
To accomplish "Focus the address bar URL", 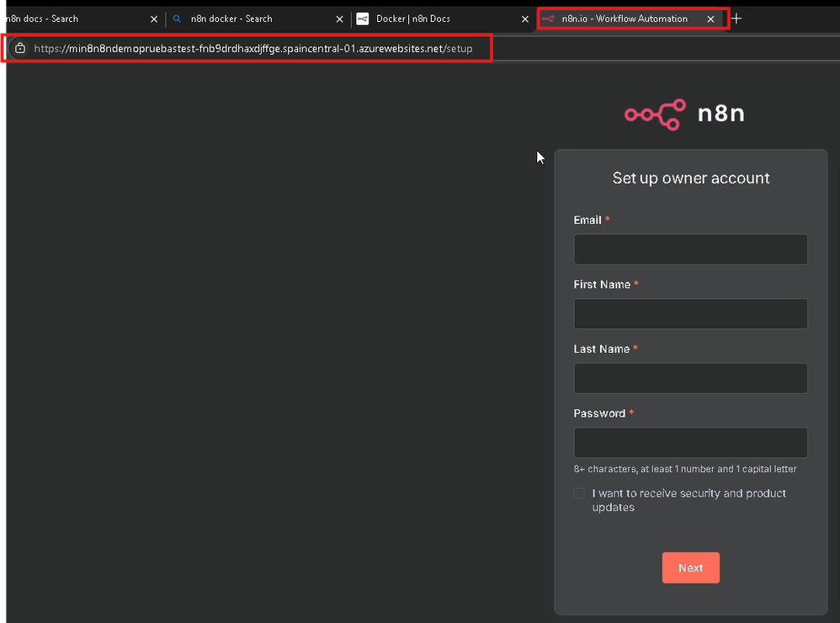I will pos(253,49).
